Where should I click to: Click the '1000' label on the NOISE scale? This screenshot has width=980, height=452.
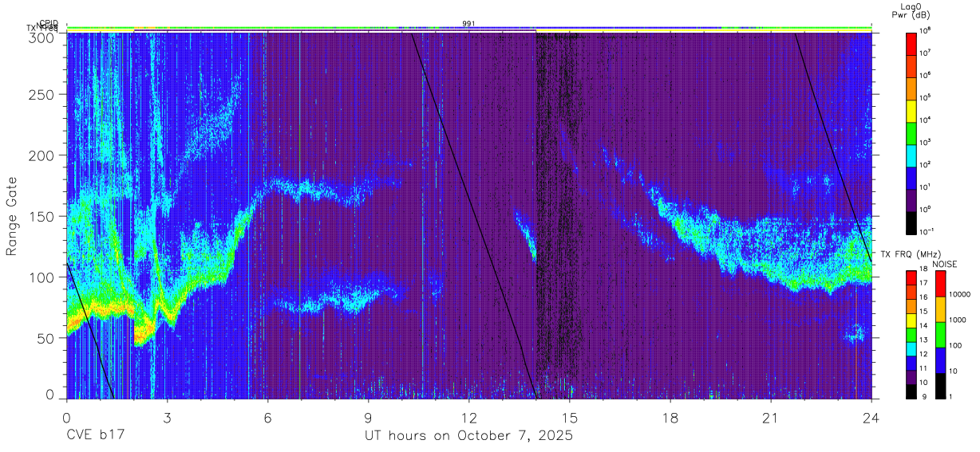(x=958, y=320)
